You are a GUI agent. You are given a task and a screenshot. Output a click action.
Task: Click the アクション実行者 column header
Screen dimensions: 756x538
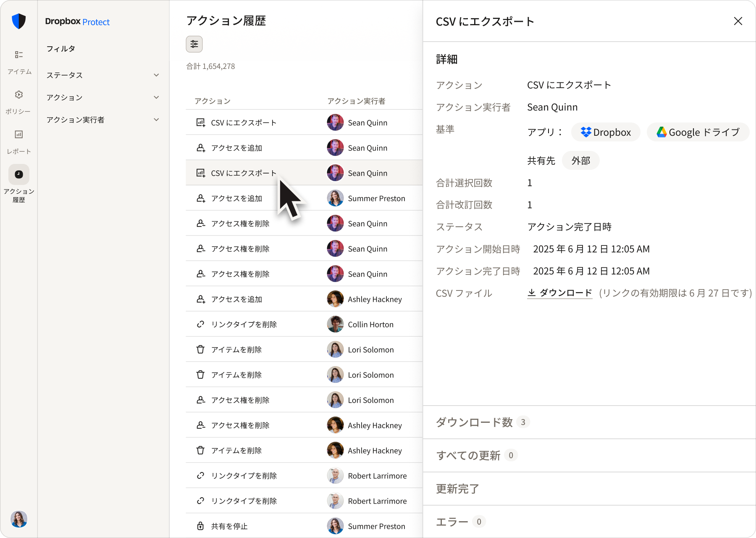pyautogui.click(x=356, y=101)
